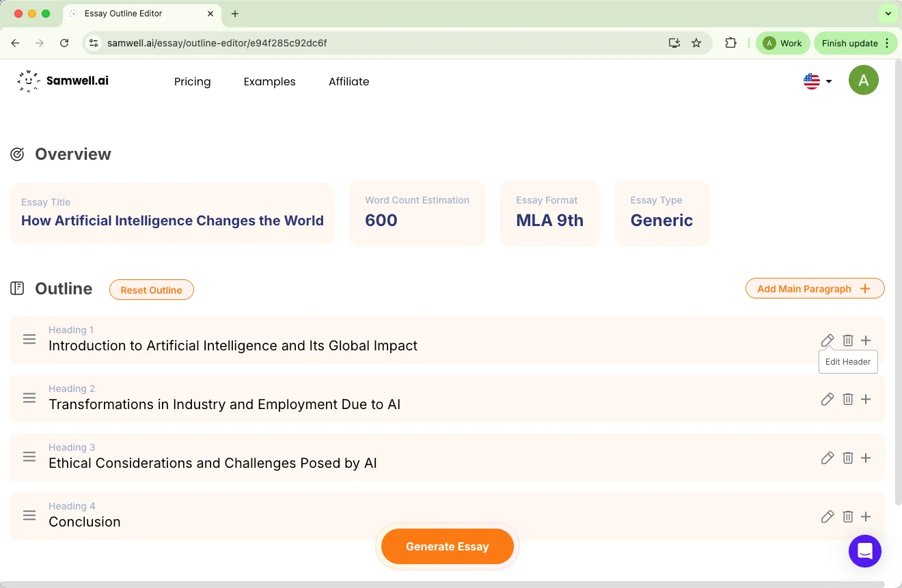This screenshot has width=902, height=588.
Task: Open the language flag dropdown
Action: [817, 81]
